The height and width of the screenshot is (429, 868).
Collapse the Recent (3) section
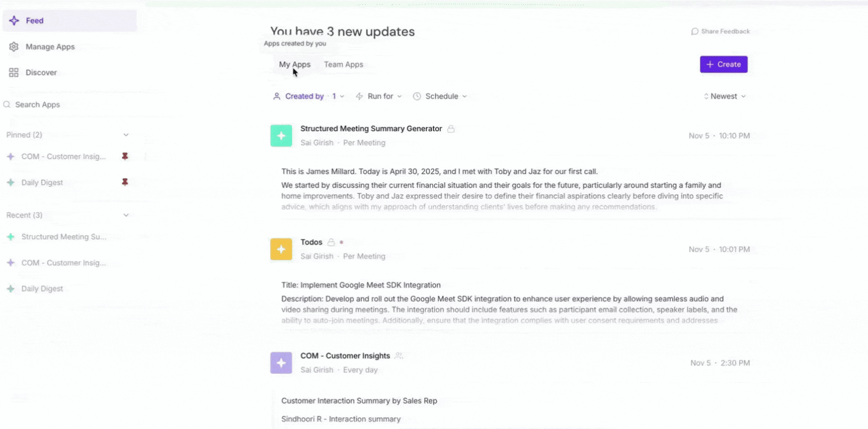click(126, 215)
